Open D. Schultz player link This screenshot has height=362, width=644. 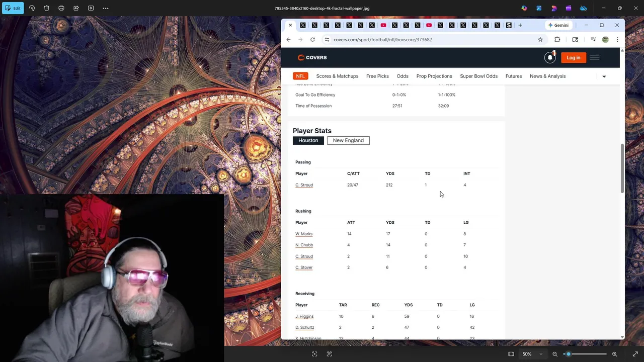pos(304,327)
